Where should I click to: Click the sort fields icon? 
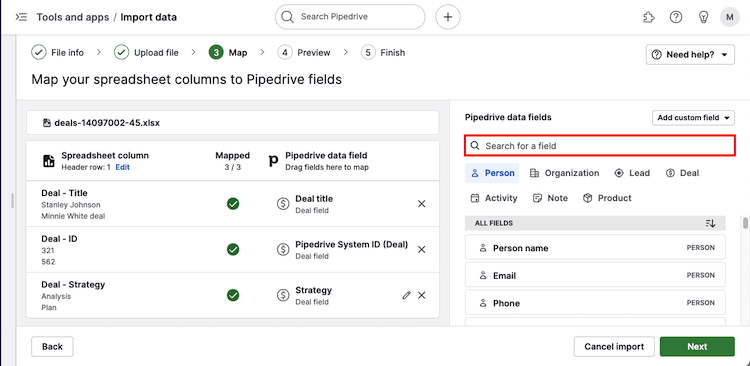[x=710, y=223]
